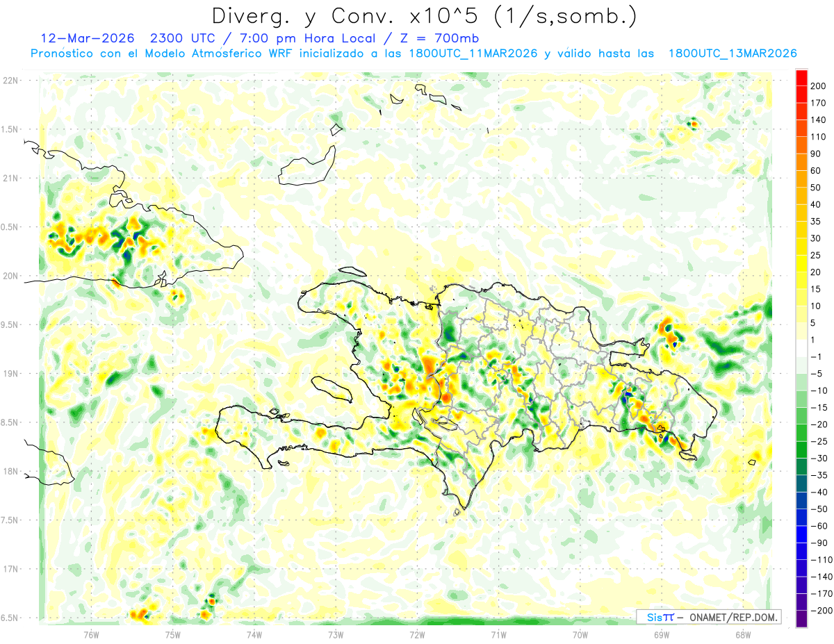Click the colorbar value '-200'
834x644 pixels.
tap(820, 611)
